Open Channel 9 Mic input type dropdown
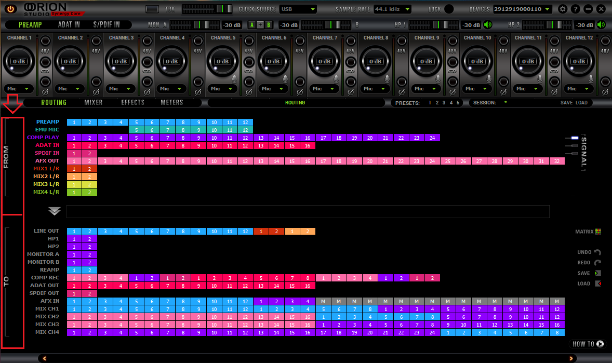The image size is (612, 364). click(x=425, y=89)
